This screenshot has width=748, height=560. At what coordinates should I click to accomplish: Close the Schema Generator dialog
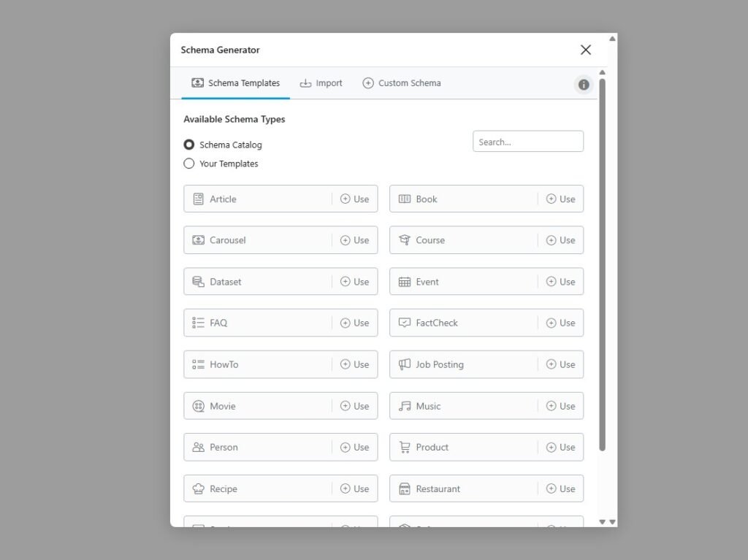coord(585,50)
